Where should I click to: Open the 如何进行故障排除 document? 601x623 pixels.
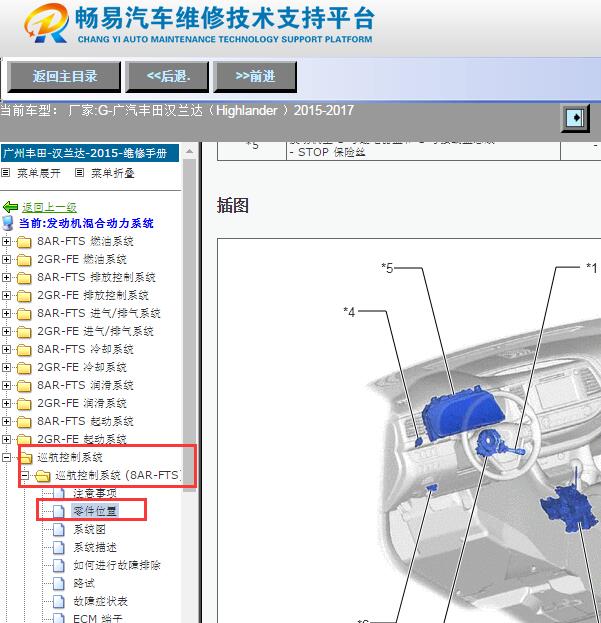[117, 565]
